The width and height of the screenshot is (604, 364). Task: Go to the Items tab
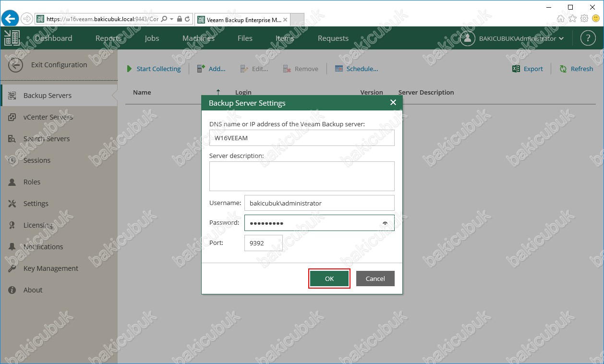285,38
